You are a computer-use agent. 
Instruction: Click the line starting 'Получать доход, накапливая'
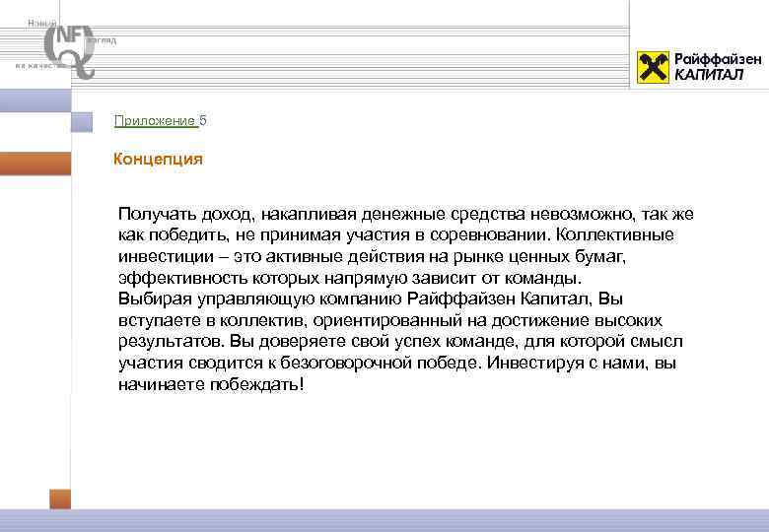[x=405, y=214]
